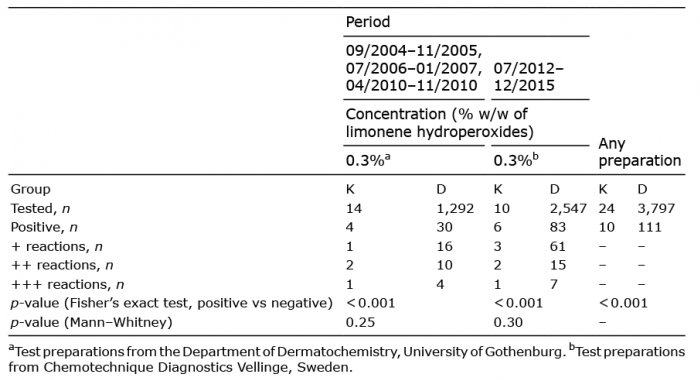This screenshot has width=700, height=380.
Task: Click the value 83 in Positive row
Action: point(558,227)
